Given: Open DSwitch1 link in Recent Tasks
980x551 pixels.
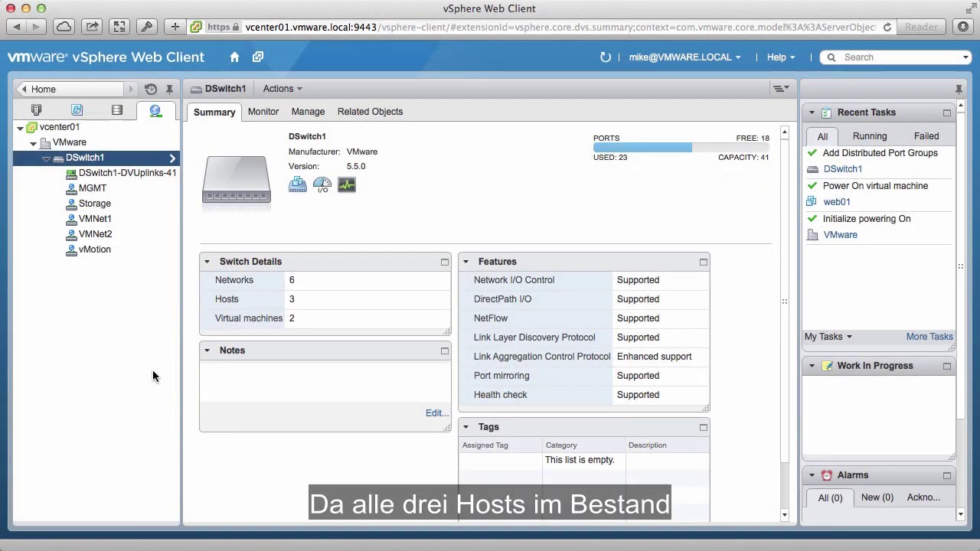Looking at the screenshot, I should pos(843,169).
